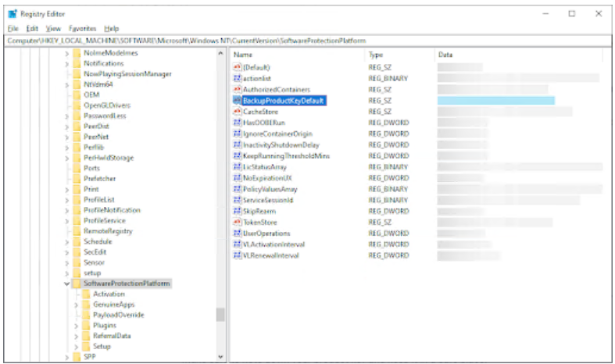Expand the GenuineApps subkey
The image size is (615, 364).
click(x=76, y=305)
